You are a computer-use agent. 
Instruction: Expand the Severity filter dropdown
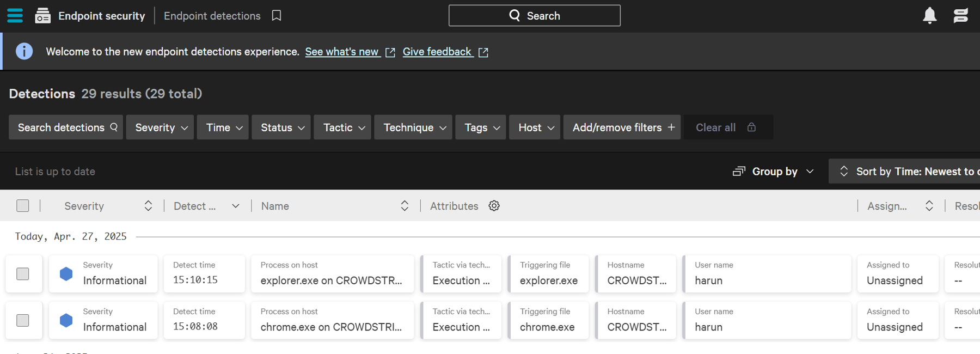(x=160, y=127)
